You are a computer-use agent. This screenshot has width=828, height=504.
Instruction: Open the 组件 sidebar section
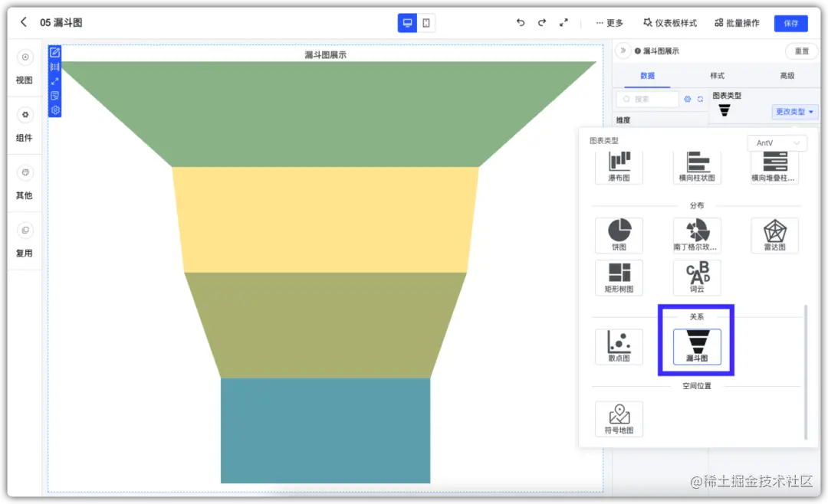tap(25, 125)
